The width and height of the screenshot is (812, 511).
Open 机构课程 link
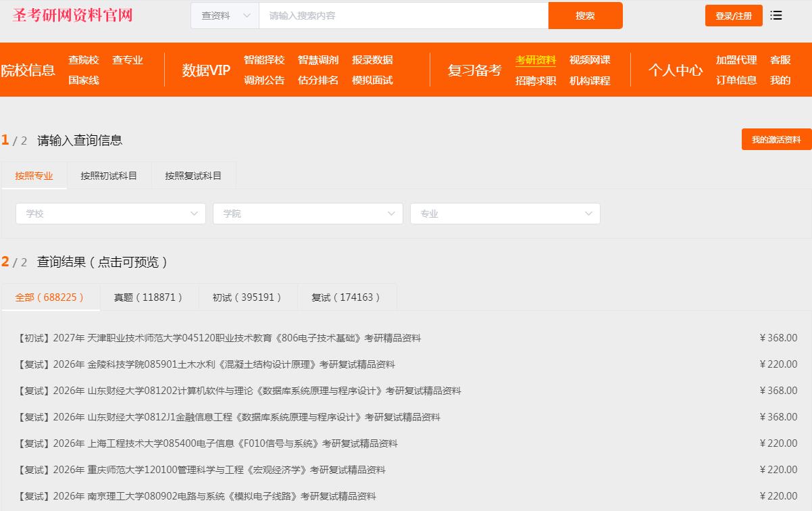pos(590,80)
